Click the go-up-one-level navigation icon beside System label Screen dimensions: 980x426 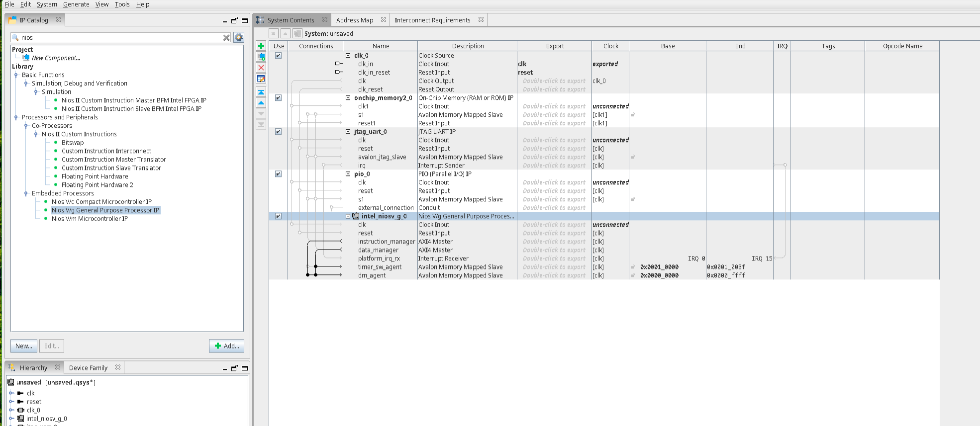(x=286, y=33)
